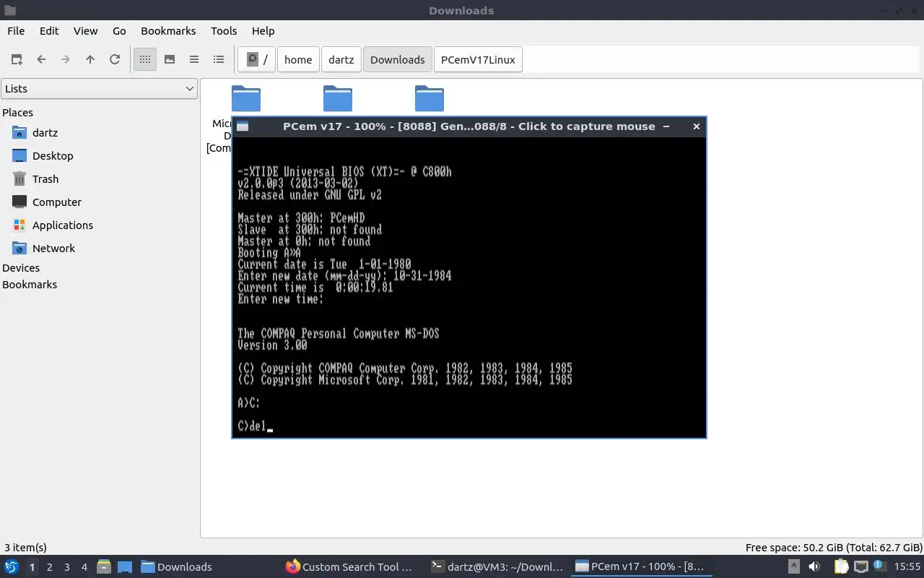Viewport: 924px width, 578px height.
Task: Navigate to dartz in path bar
Action: (341, 59)
